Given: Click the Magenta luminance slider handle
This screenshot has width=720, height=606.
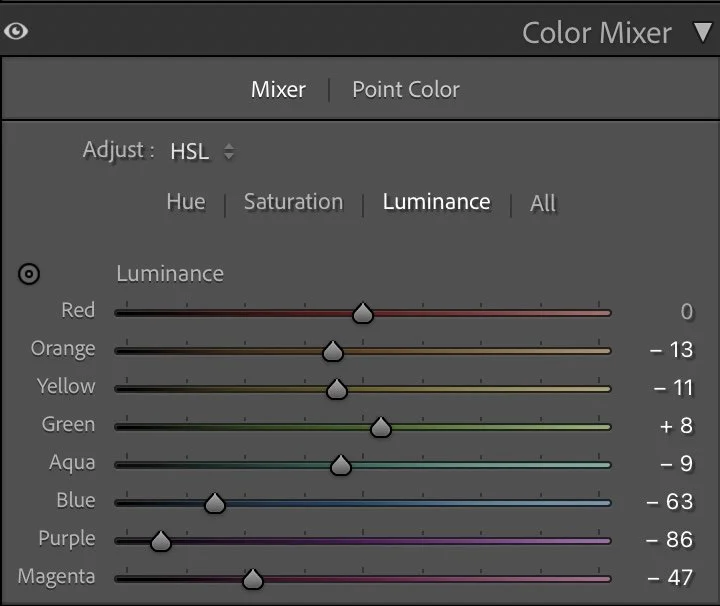Looking at the screenshot, I should [253, 580].
